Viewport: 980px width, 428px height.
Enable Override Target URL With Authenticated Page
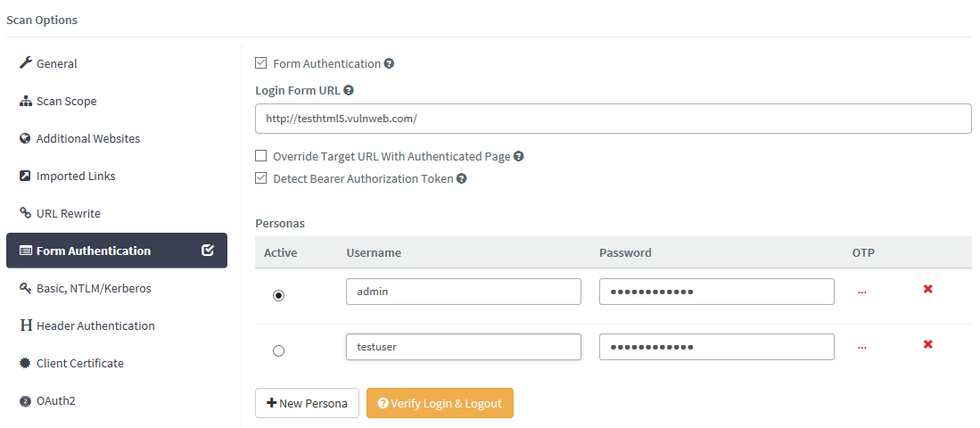[x=261, y=156]
